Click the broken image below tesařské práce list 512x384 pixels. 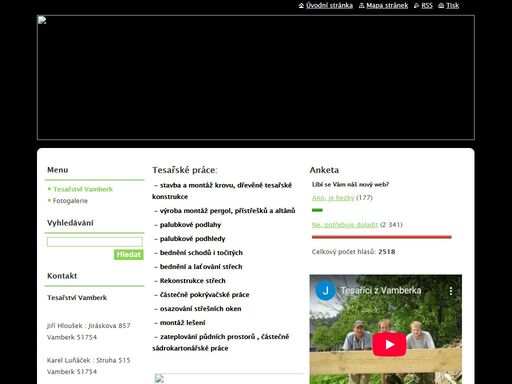pos(159,379)
